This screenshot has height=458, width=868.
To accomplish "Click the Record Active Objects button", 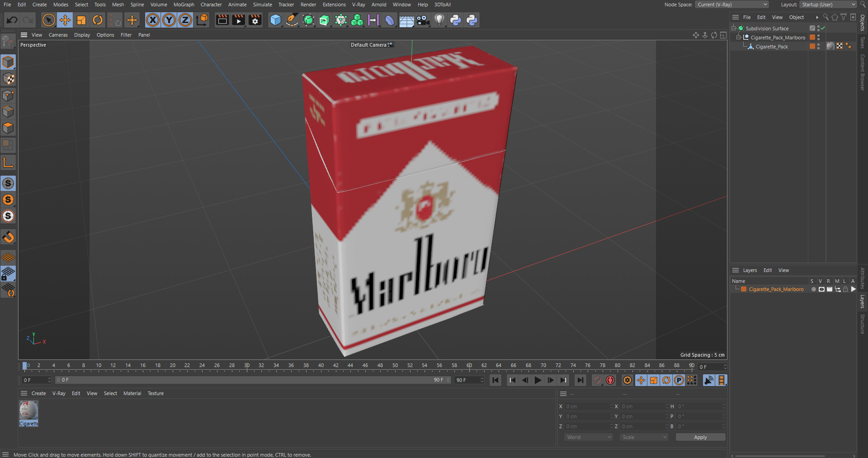I will pos(598,380).
